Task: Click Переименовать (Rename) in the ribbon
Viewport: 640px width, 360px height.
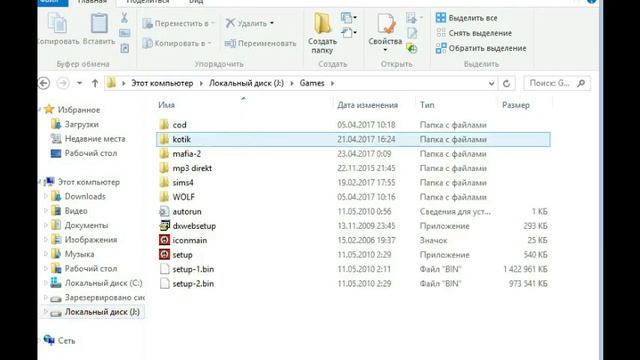Action: click(x=260, y=43)
